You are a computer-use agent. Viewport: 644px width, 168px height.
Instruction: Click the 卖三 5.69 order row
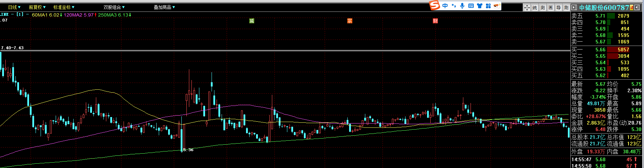607,29
